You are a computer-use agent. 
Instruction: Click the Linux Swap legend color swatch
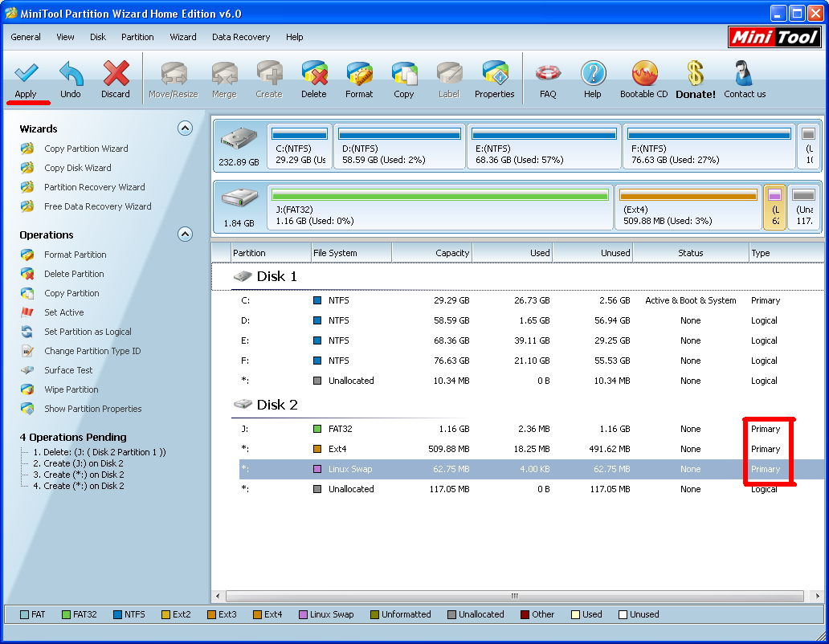(x=303, y=615)
